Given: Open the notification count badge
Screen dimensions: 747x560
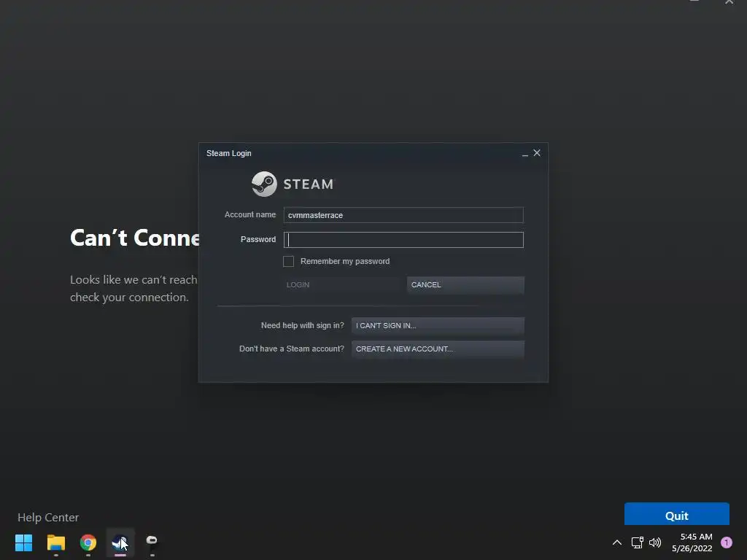Looking at the screenshot, I should point(727,542).
